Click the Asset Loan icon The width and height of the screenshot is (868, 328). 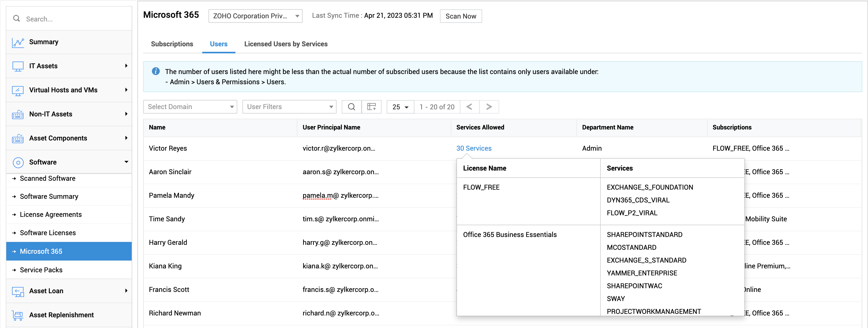click(x=18, y=291)
